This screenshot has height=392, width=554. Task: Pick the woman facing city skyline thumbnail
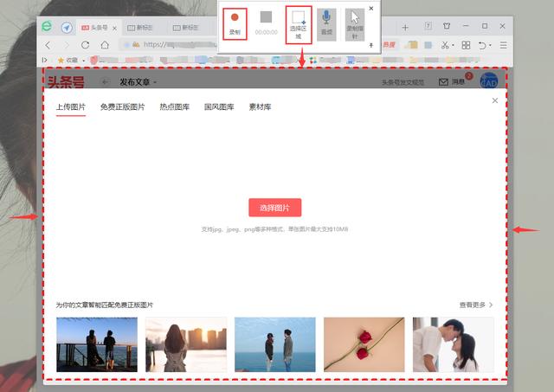coord(186,344)
